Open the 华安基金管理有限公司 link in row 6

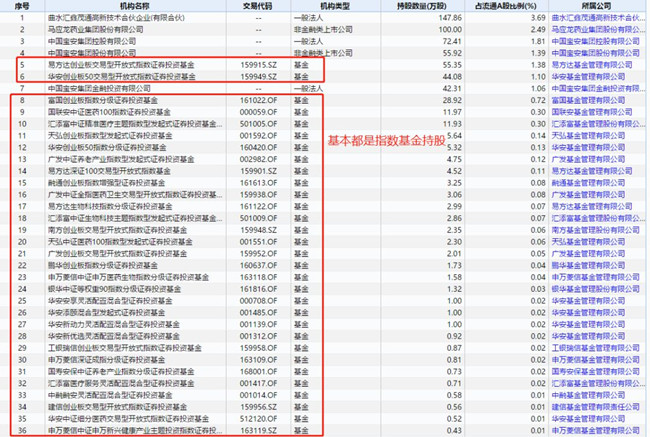tap(588, 77)
